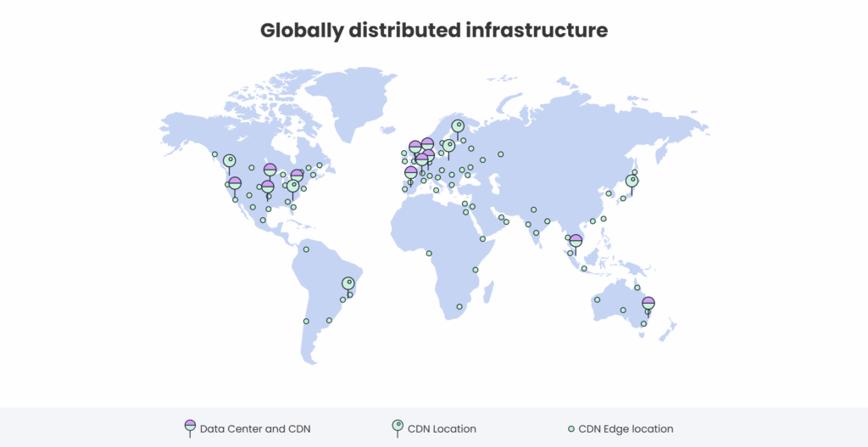Select the CDN Edge dot in Western Australia
Viewport: 868px width, 447px height.
pyautogui.click(x=598, y=299)
